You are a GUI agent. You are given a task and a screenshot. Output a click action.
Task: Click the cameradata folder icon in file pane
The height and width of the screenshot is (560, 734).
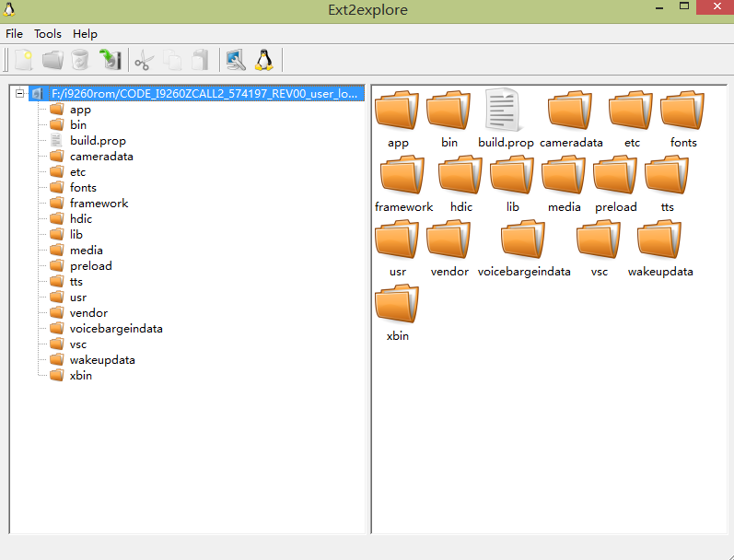pos(570,111)
